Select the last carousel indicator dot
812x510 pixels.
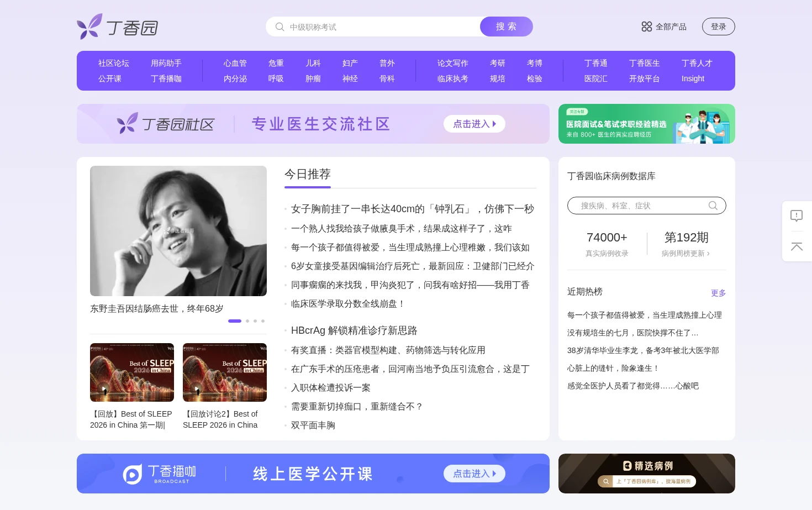263,321
